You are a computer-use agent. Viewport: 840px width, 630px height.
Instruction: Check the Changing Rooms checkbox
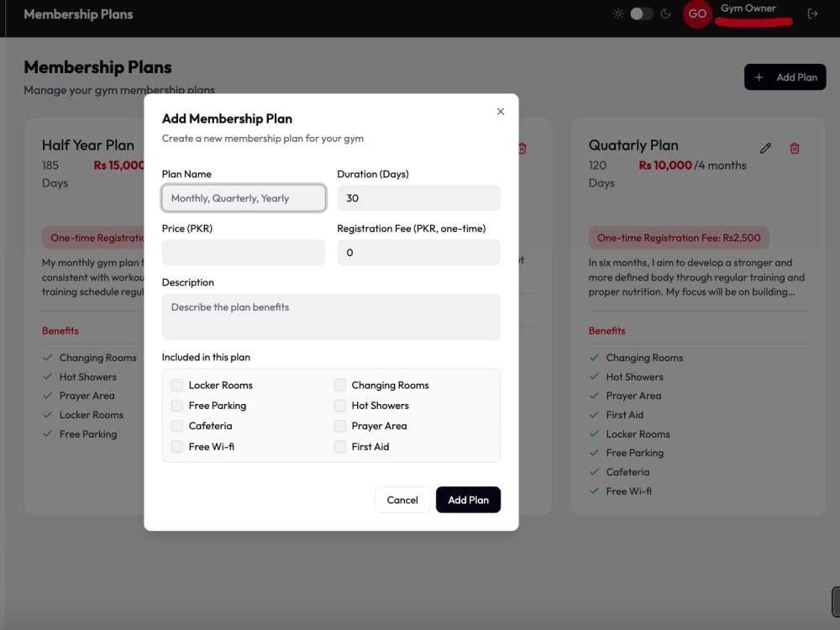[339, 386]
